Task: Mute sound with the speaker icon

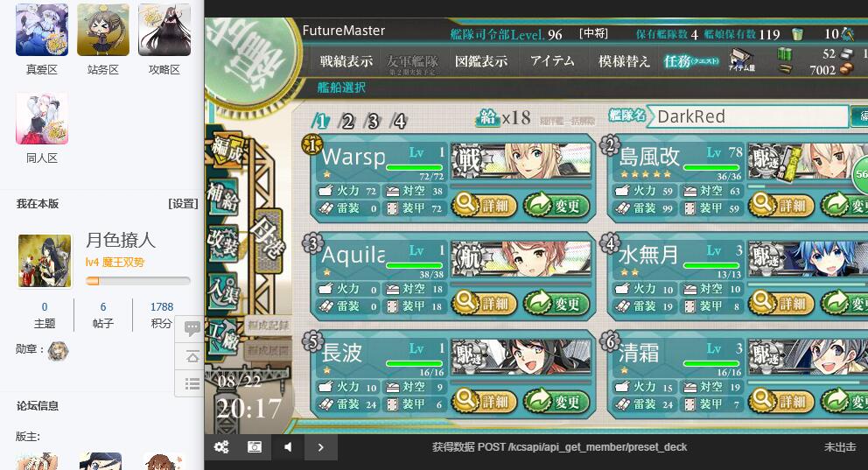Action: (x=288, y=446)
